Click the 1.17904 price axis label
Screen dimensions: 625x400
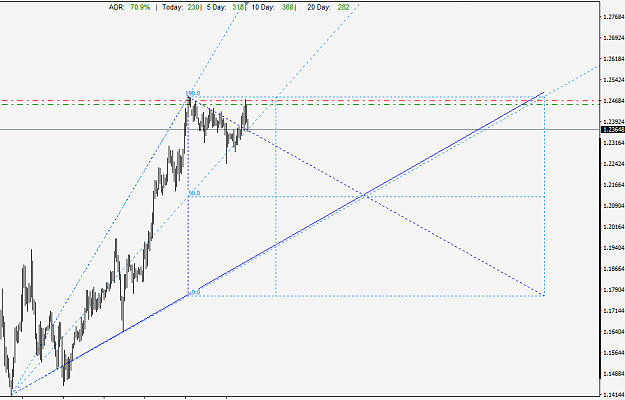click(613, 290)
